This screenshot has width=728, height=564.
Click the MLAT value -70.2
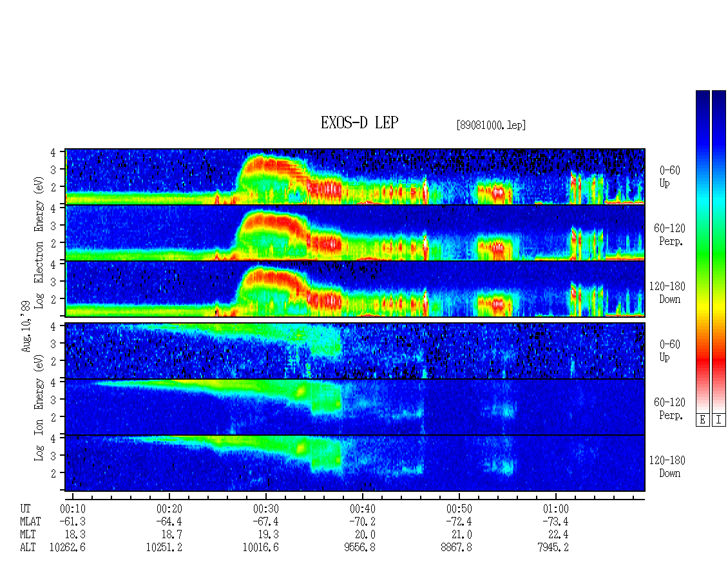362,521
